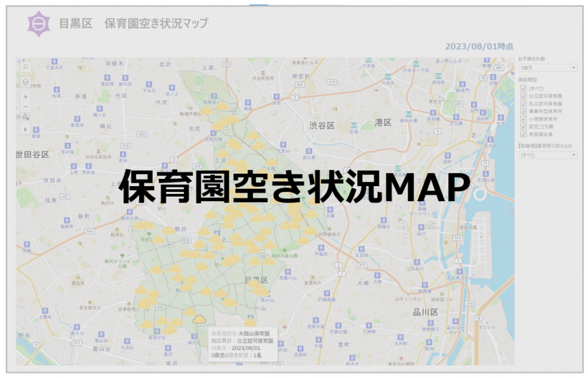The image size is (588, 378).
Task: Toggle the 認定こども園 checkbox
Action: [523, 126]
